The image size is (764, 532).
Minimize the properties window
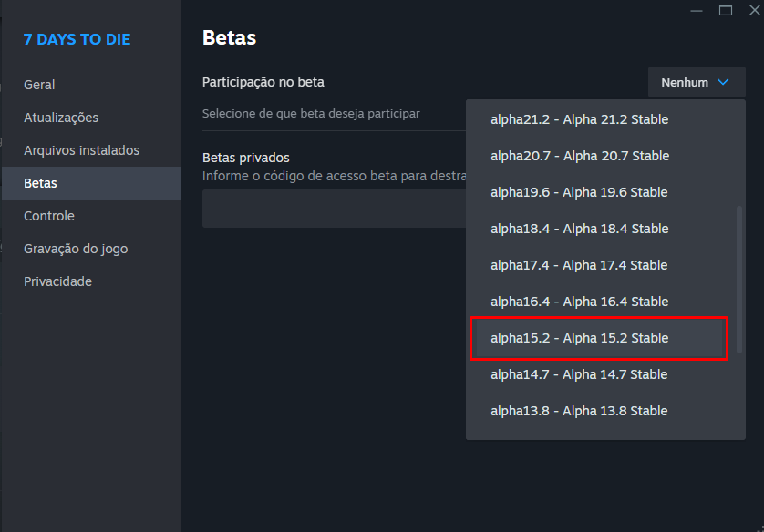pos(697,11)
